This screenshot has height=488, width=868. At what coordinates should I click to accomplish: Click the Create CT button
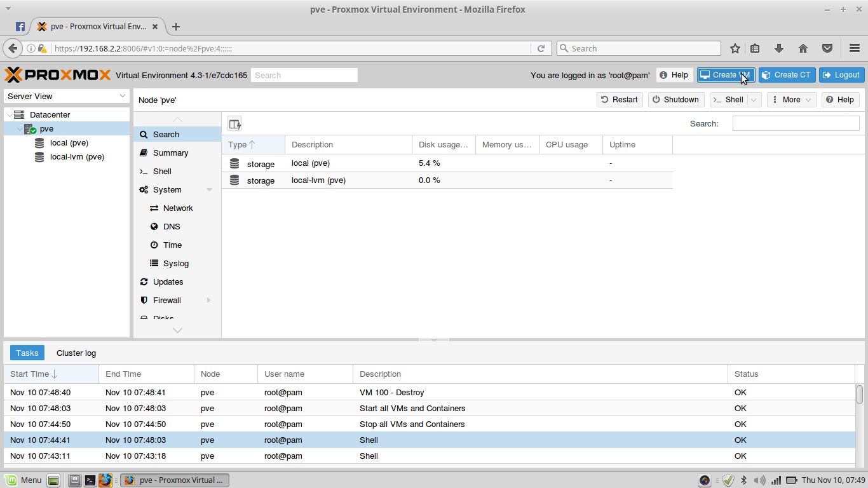(787, 75)
